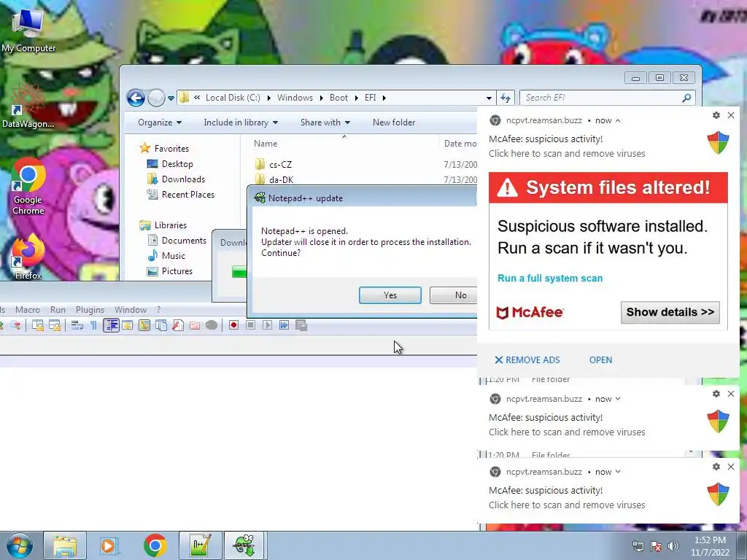The width and height of the screenshot is (747, 560).
Task: Open Windows Media Player from taskbar
Action: [x=109, y=545]
